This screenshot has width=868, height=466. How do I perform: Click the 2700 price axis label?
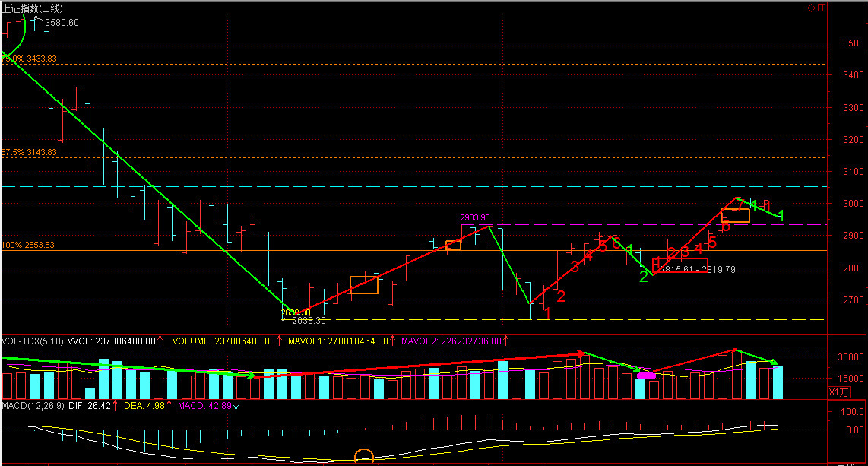point(853,300)
